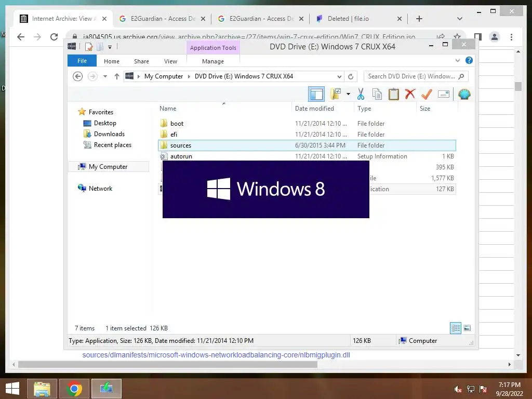Open the Explorer Help question mark
This screenshot has height=399, width=532.
469,60
